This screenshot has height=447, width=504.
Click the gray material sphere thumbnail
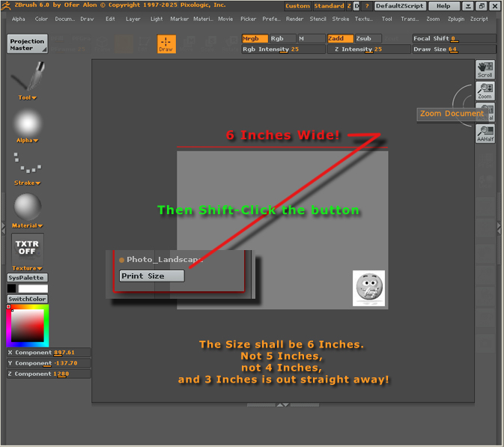click(28, 207)
